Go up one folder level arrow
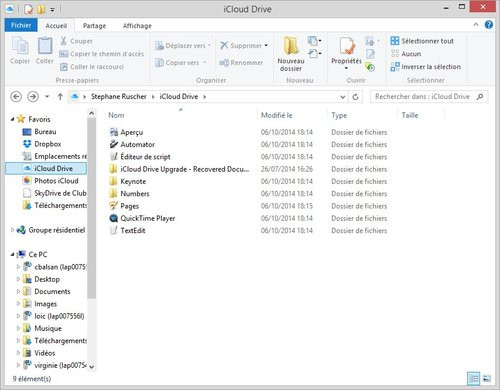This screenshot has height=390, width=500. (60, 97)
